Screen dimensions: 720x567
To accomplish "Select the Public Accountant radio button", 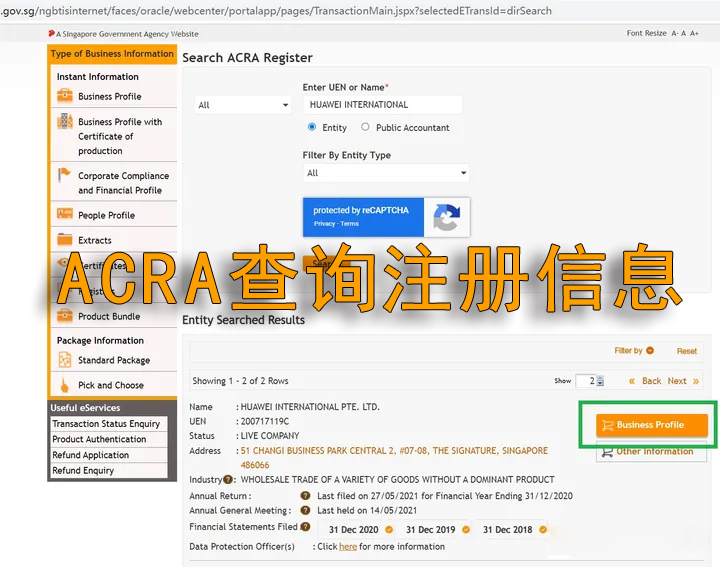I will click(x=365, y=127).
